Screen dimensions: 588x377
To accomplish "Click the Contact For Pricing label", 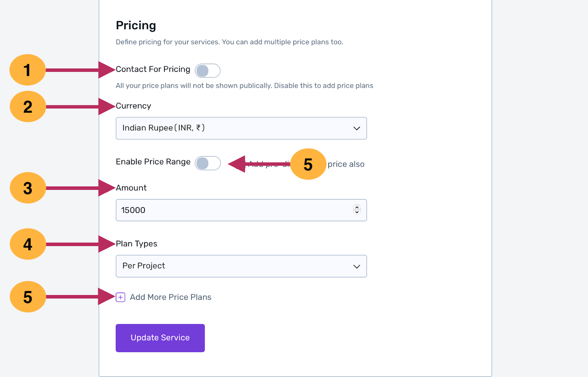I will pyautogui.click(x=153, y=69).
